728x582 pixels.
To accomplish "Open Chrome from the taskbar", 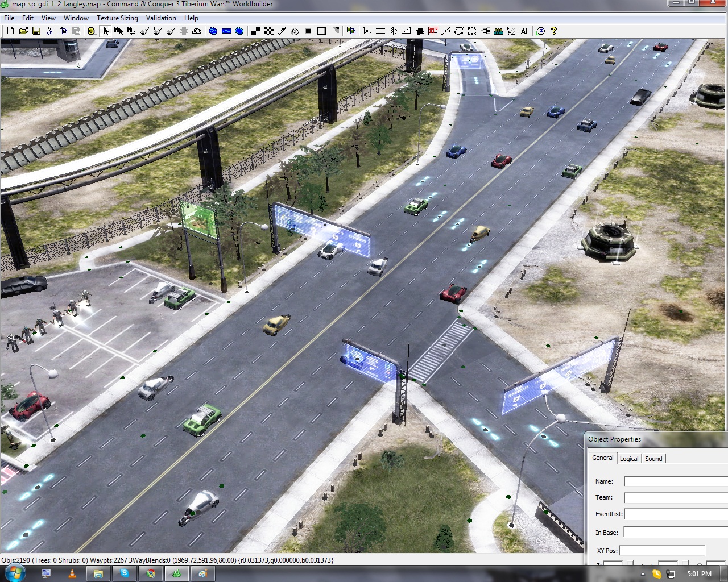I will click(x=151, y=573).
